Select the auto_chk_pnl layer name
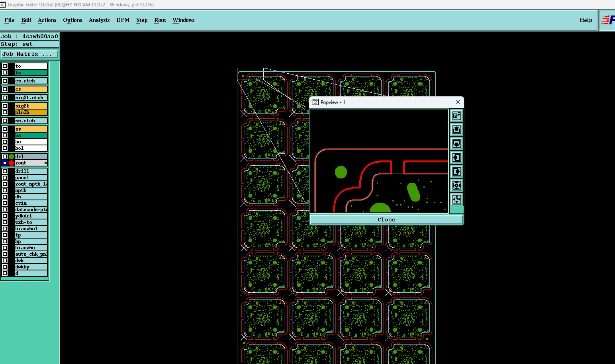Viewport: 615px width, 364px height. coord(31,254)
